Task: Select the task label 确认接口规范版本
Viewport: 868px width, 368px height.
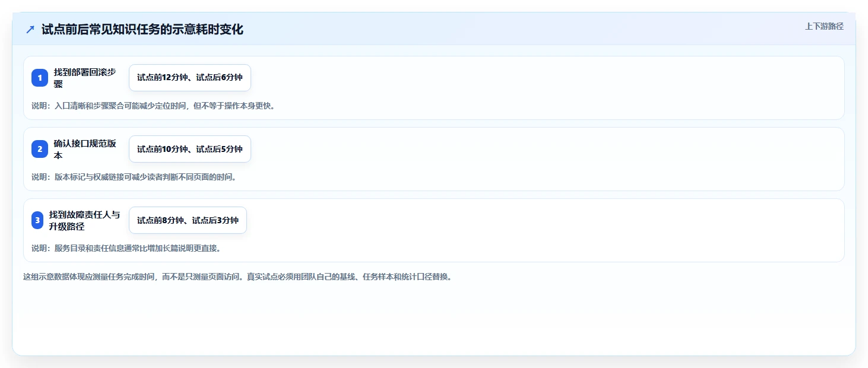Action: [x=85, y=149]
